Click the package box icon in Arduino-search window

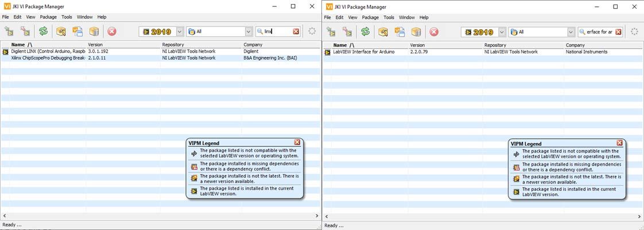[x=416, y=32]
